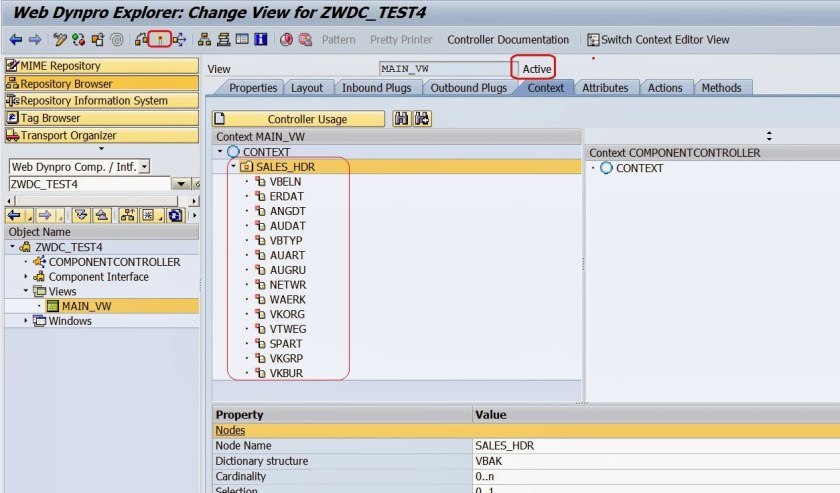Switch to the Attributes tab
This screenshot has width=840, height=493.
coord(605,88)
